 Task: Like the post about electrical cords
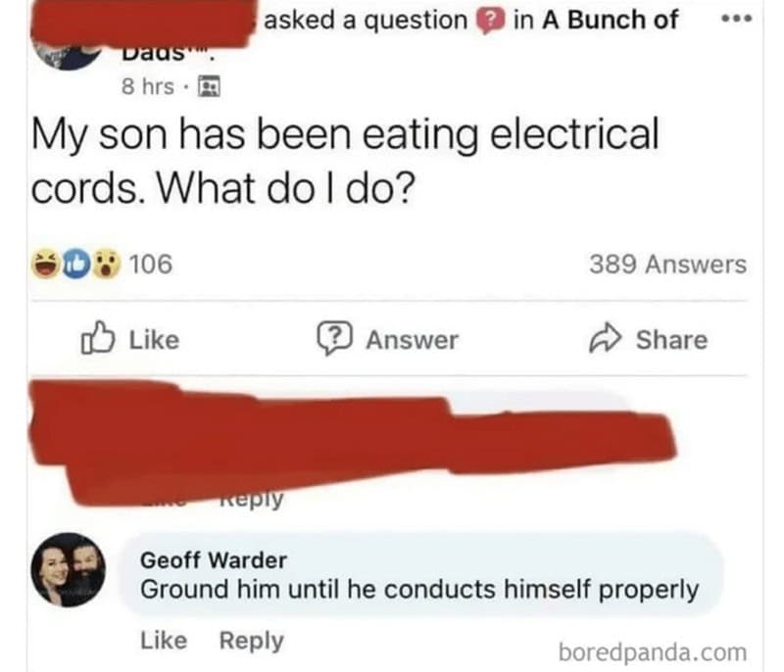129,340
